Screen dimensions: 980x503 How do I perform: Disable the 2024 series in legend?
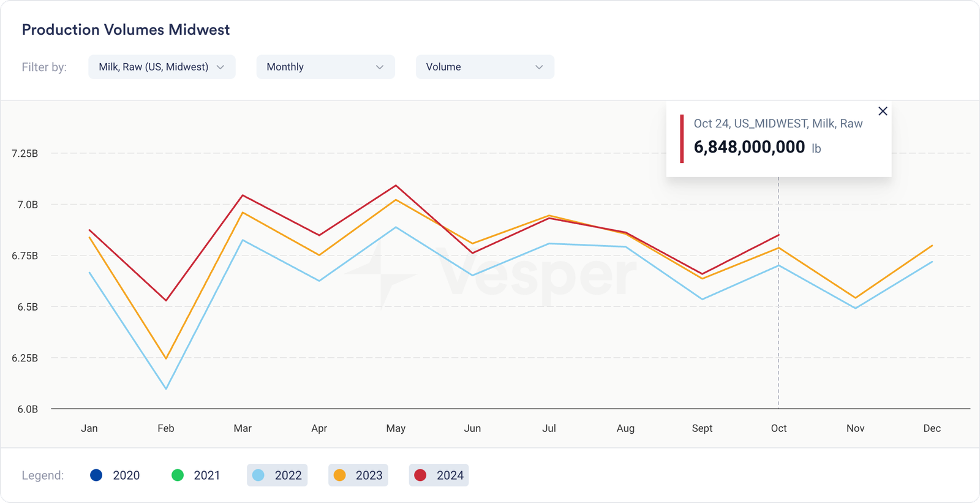(439, 475)
